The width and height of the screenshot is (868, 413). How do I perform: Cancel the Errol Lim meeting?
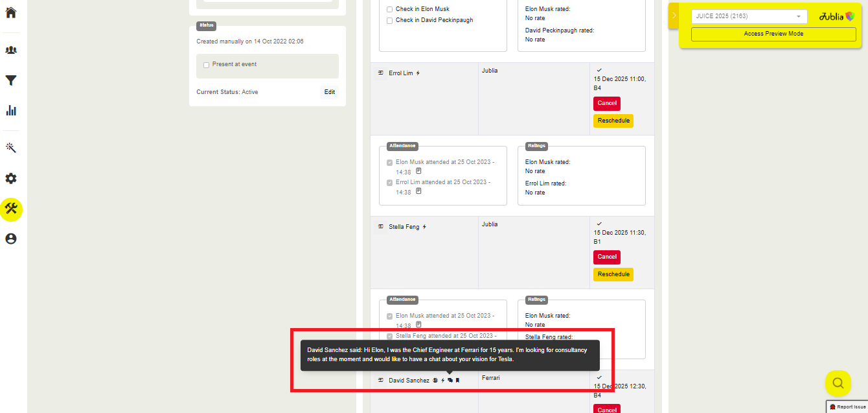[x=607, y=103]
